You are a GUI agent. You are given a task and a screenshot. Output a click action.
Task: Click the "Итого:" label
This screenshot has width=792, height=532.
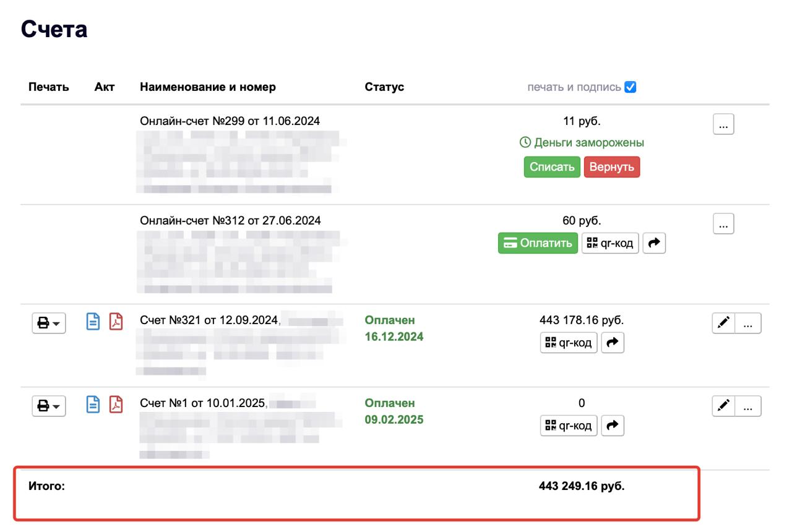[47, 486]
